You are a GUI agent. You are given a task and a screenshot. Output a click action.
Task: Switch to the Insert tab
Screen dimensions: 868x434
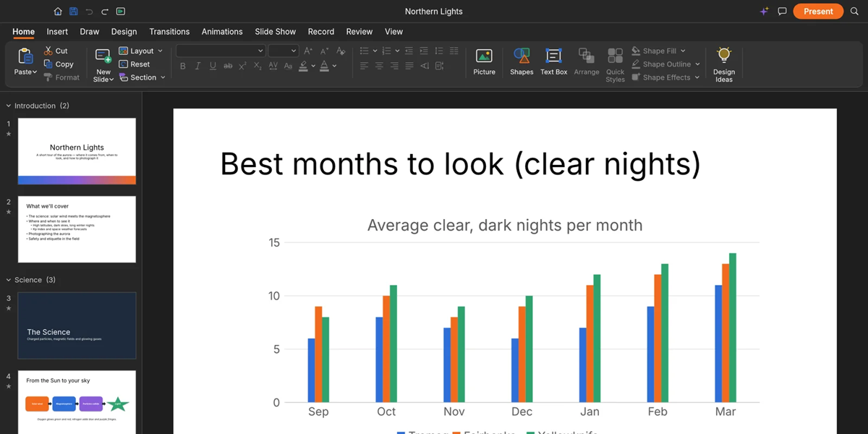click(x=57, y=32)
